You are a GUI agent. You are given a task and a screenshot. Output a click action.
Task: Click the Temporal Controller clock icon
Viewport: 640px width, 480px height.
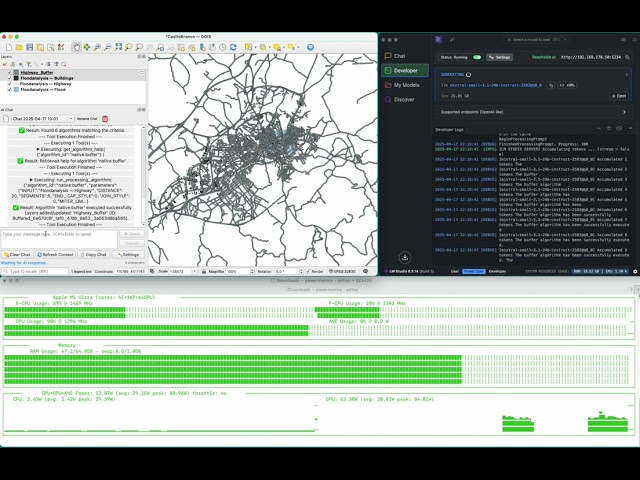(x=222, y=47)
